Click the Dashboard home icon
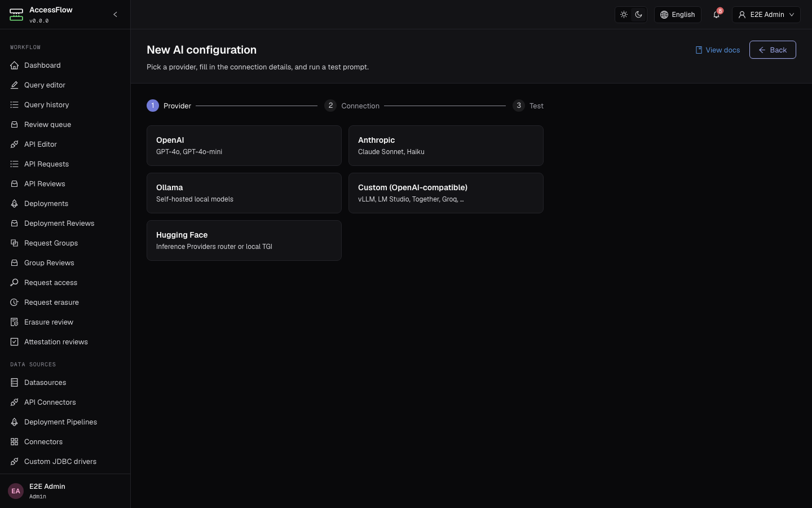This screenshot has width=812, height=508. pos(15,65)
